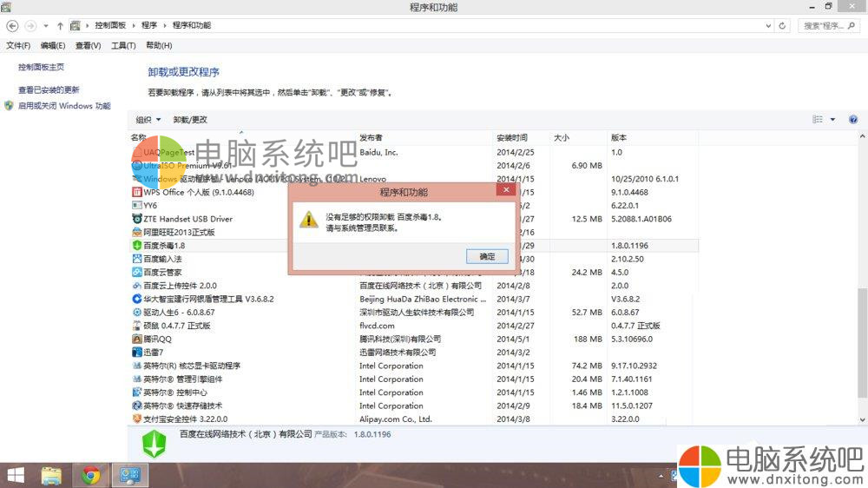Click the scrollbar down arrow
This screenshot has height=488, width=868.
click(862, 420)
